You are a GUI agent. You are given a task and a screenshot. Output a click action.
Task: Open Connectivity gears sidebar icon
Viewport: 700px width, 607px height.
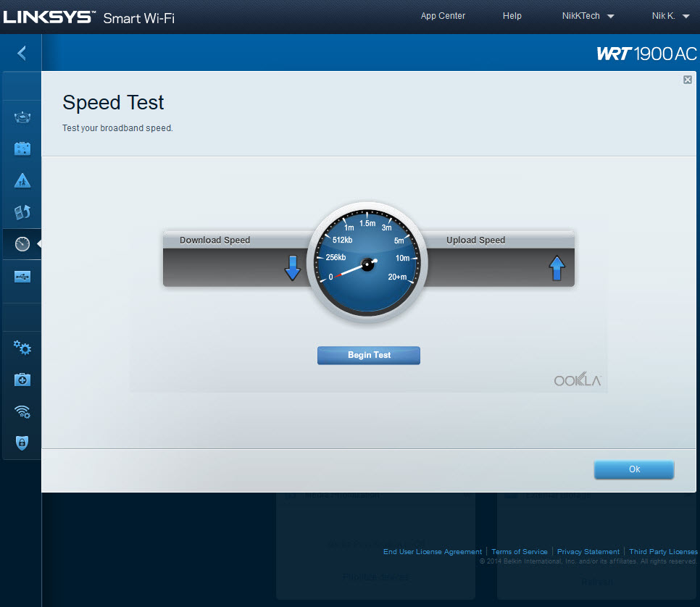[x=22, y=347]
